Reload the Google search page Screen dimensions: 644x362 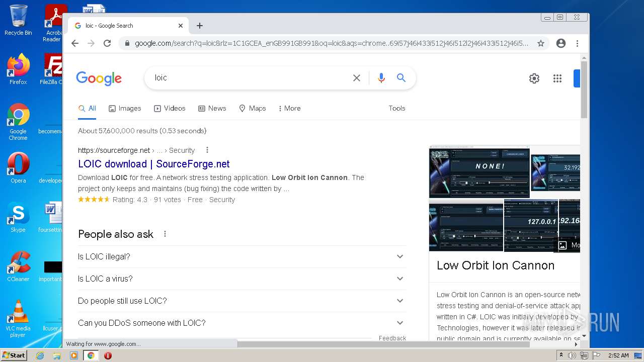coord(107,43)
